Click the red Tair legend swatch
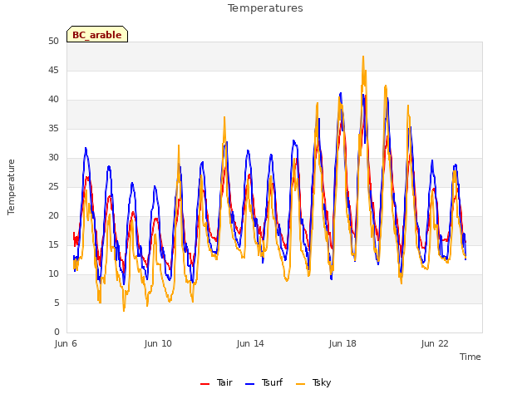Viewport: 532px width, 399px height. [204, 384]
